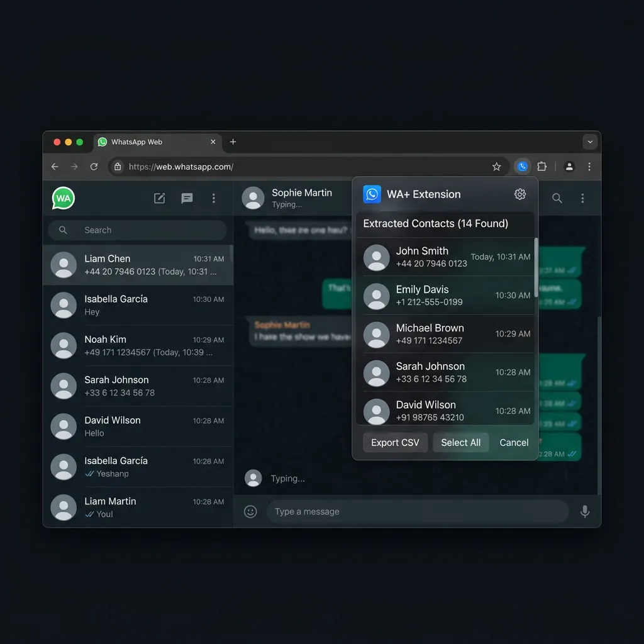This screenshot has height=644, width=644.
Task: Open the sidebar three-dot menu
Action: tap(214, 198)
